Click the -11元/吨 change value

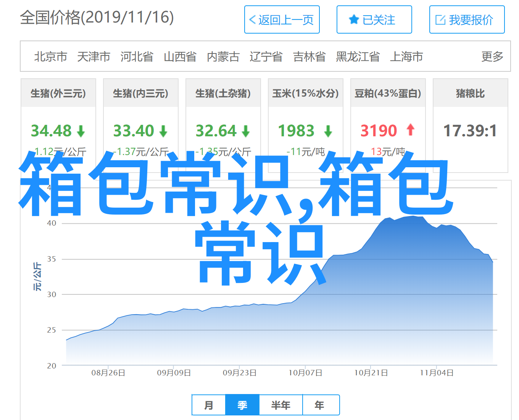click(306, 152)
